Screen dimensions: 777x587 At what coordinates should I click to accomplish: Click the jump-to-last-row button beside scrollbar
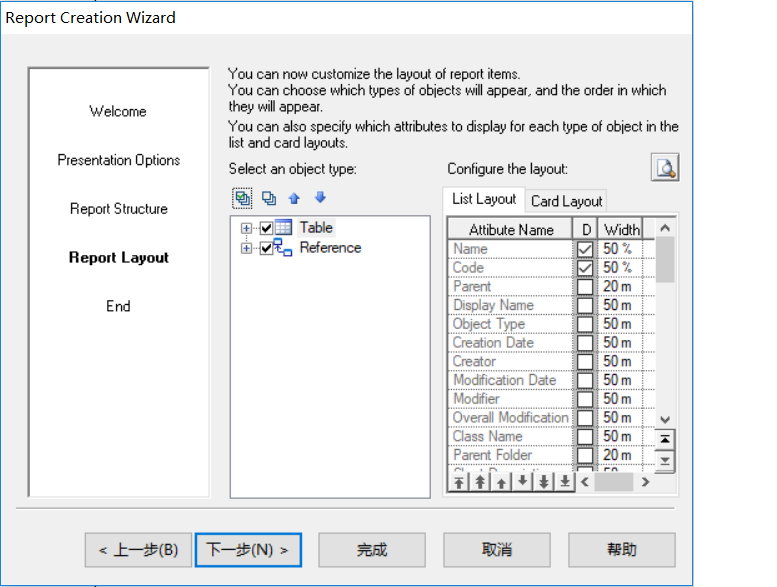click(x=665, y=461)
